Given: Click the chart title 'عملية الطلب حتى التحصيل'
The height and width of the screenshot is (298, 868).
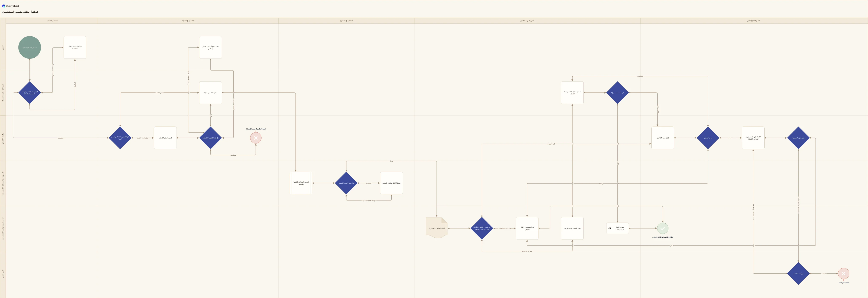Looking at the screenshot, I should pos(20,12).
